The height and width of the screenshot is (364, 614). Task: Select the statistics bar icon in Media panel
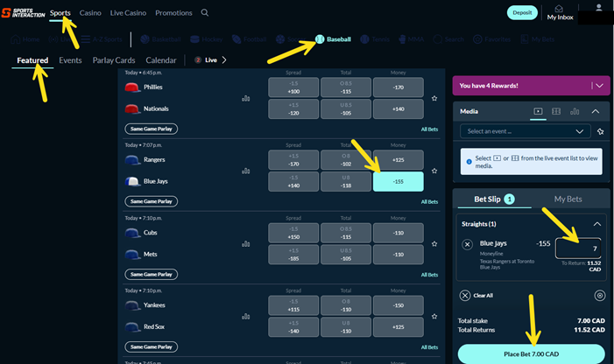point(575,111)
